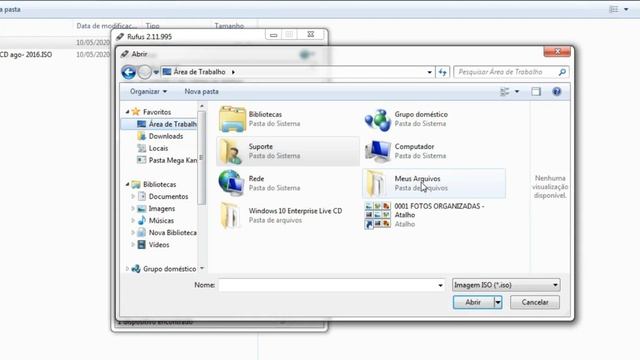Expand the Documentos library node

click(x=133, y=196)
